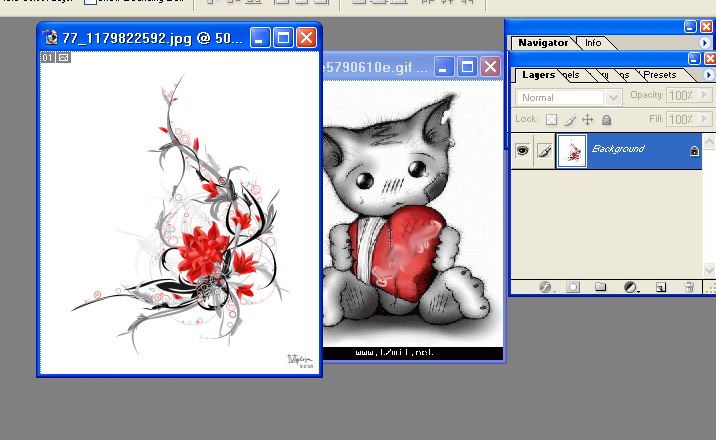Click the document icon in jpg title bar
The height and width of the screenshot is (440, 716).
(x=50, y=37)
